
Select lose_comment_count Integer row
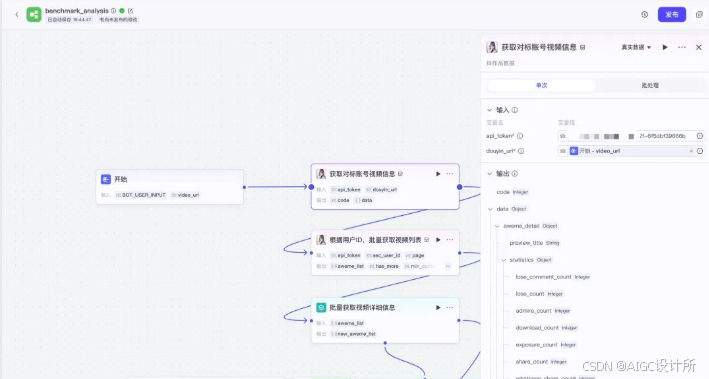553,277
